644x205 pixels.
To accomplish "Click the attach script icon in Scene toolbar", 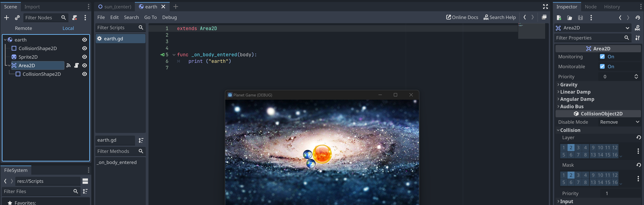I will coord(74,17).
